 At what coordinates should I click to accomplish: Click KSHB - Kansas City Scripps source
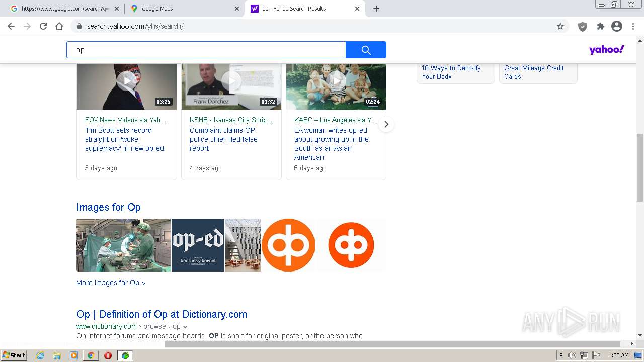(x=231, y=120)
